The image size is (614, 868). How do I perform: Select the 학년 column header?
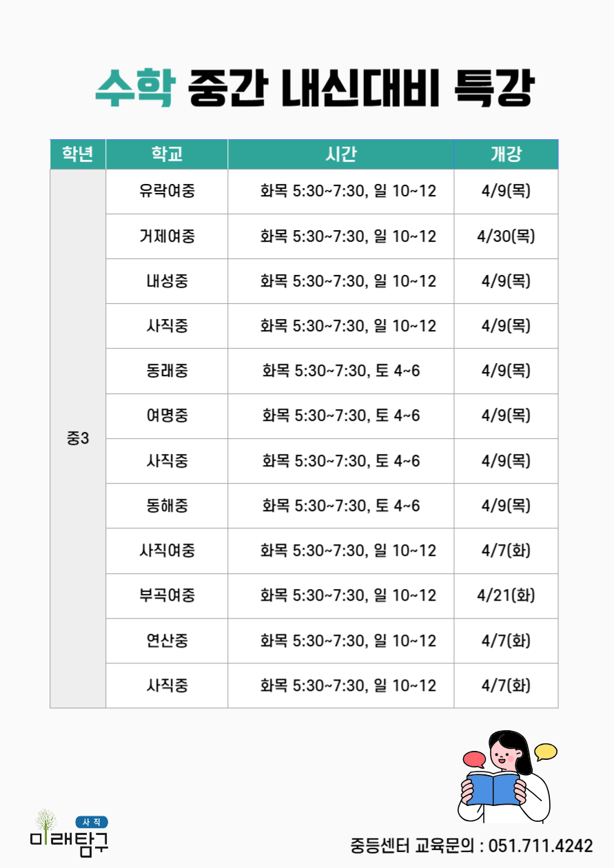click(x=78, y=154)
